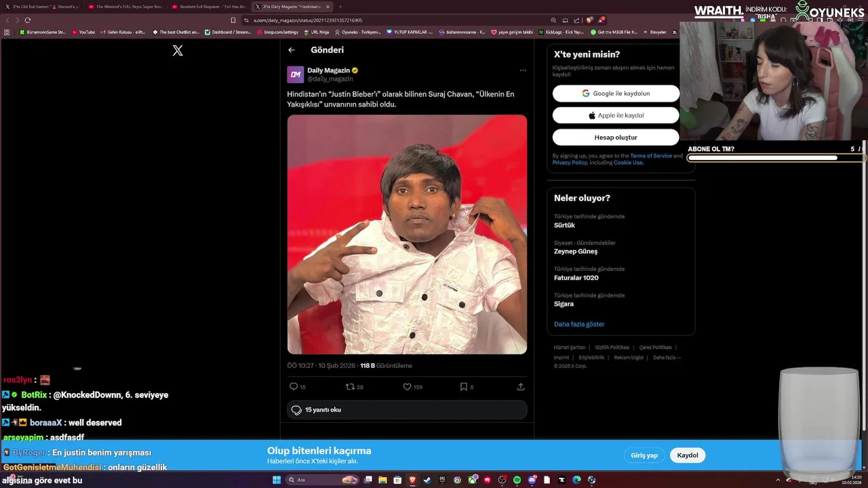This screenshot has width=868, height=488.
Task: Click the taskbar Ara search box
Action: (x=322, y=480)
